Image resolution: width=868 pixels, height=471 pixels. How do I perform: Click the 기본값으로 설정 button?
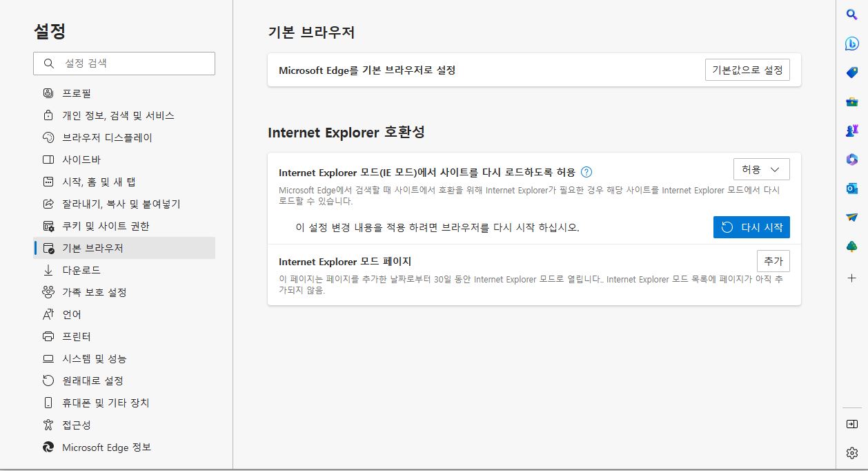(747, 70)
